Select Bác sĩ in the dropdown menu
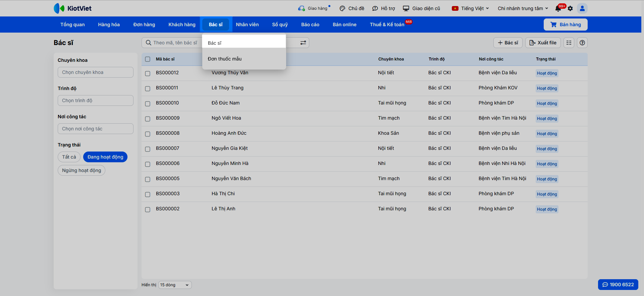Viewport: 644px width, 296px height. click(244, 43)
